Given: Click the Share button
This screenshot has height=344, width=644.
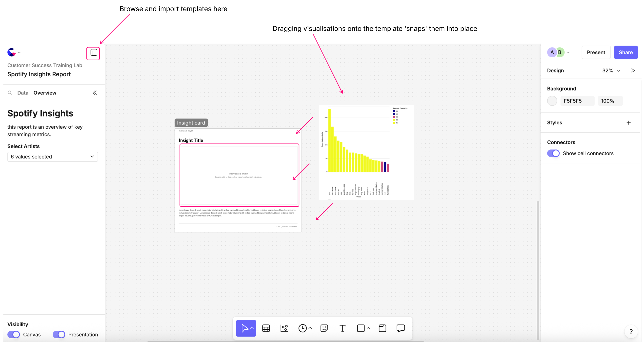Looking at the screenshot, I should click(x=625, y=52).
